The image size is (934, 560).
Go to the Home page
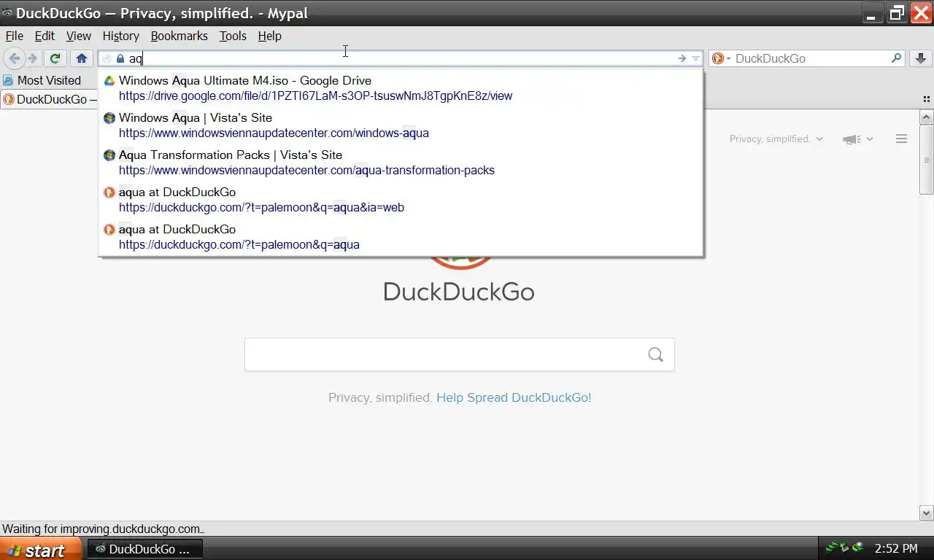coord(82,58)
